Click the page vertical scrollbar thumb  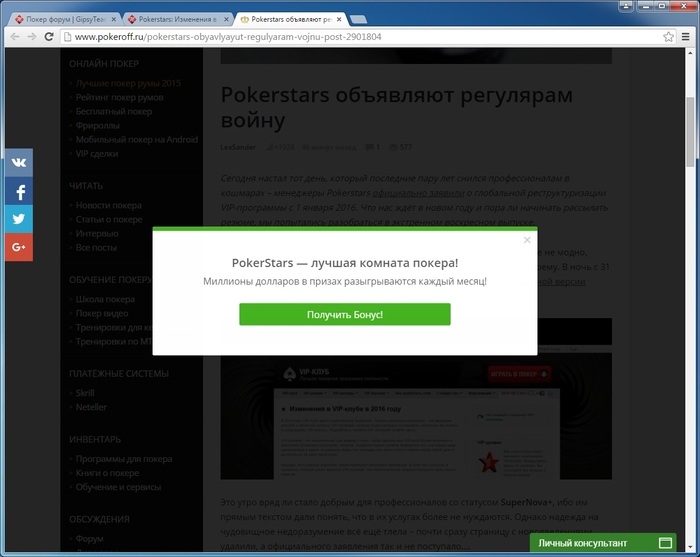click(690, 132)
